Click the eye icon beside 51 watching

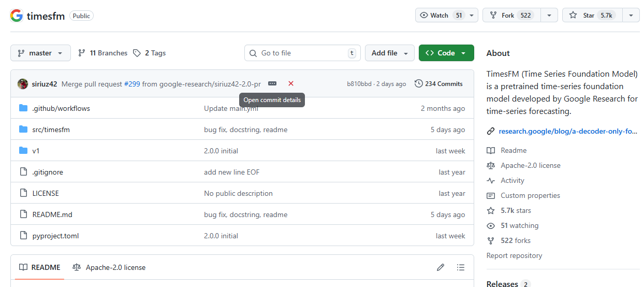click(x=491, y=225)
